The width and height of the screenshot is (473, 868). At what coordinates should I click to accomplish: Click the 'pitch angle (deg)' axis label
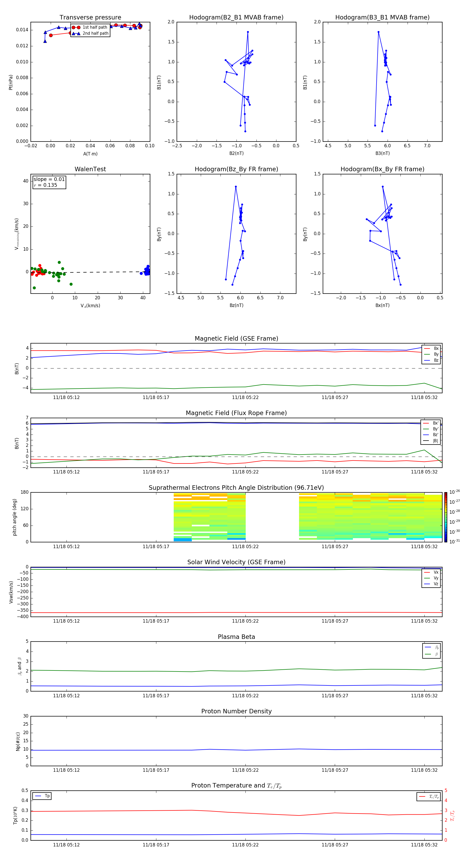point(14,517)
